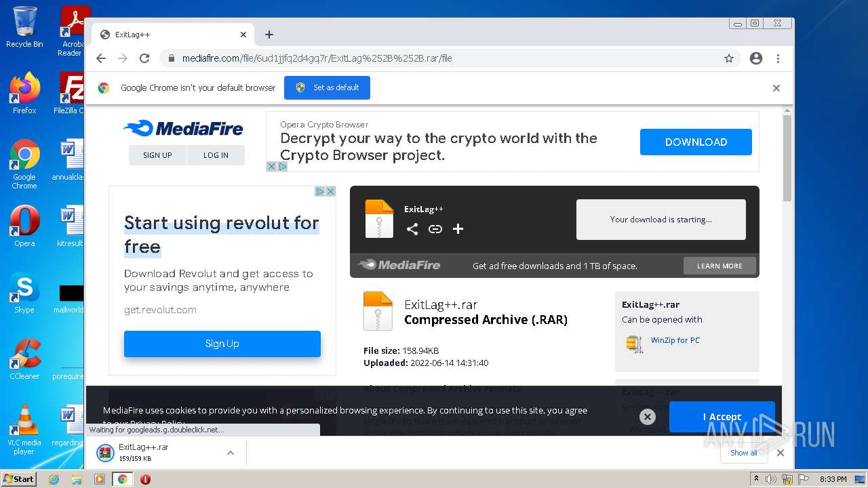
Task: Click the WinZip for PC link
Action: click(675, 340)
